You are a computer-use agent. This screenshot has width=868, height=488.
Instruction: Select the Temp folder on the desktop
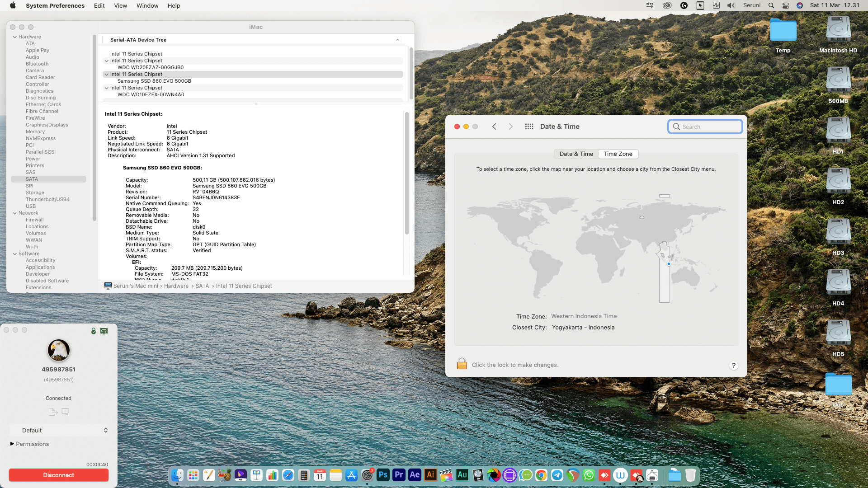783,35
